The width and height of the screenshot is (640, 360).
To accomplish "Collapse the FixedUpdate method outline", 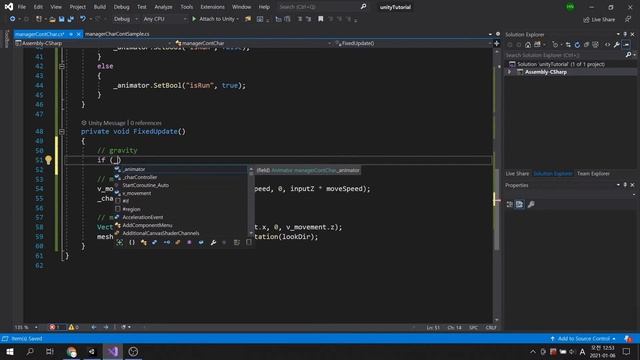I will [62, 132].
